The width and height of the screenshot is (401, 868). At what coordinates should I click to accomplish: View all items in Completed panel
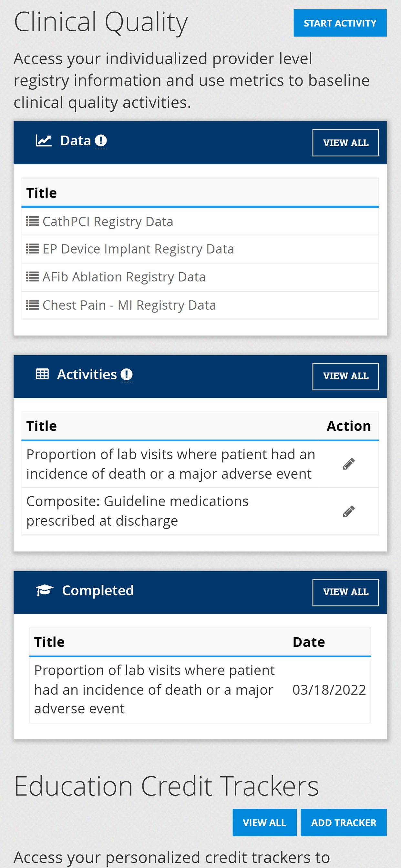[345, 592]
